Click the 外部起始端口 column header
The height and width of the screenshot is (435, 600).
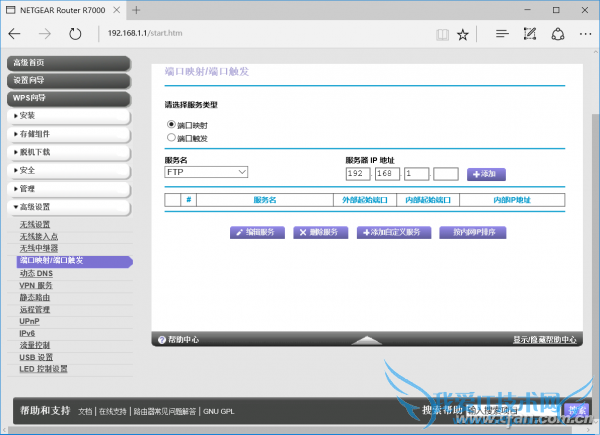pyautogui.click(x=365, y=200)
